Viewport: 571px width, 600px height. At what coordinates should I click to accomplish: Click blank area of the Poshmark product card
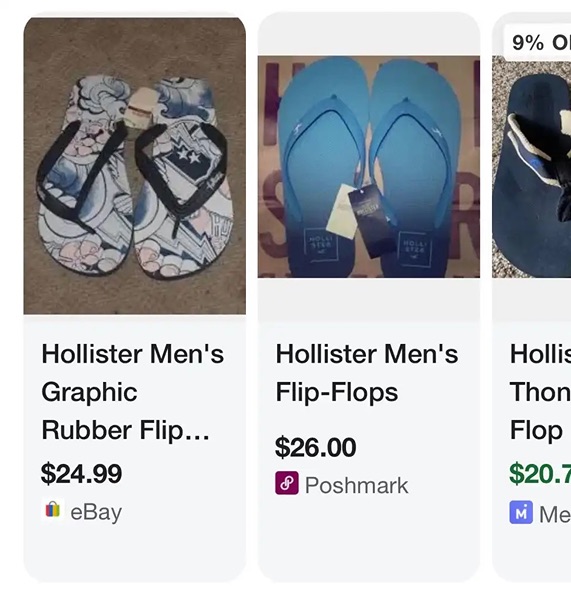point(369,540)
